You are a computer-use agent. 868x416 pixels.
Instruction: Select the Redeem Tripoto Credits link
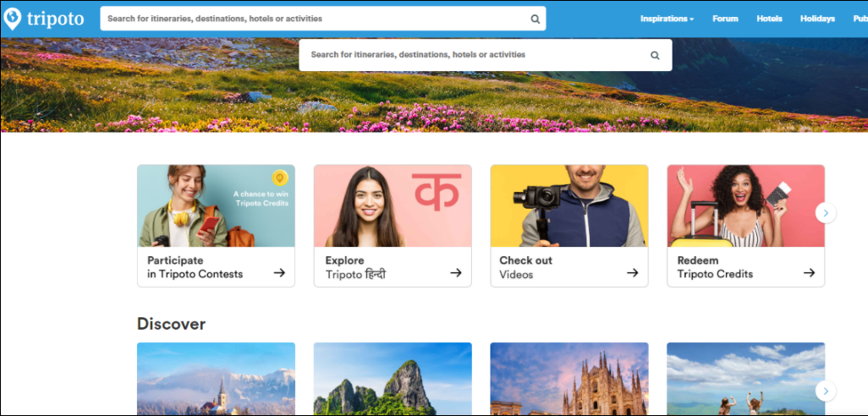[x=715, y=267]
